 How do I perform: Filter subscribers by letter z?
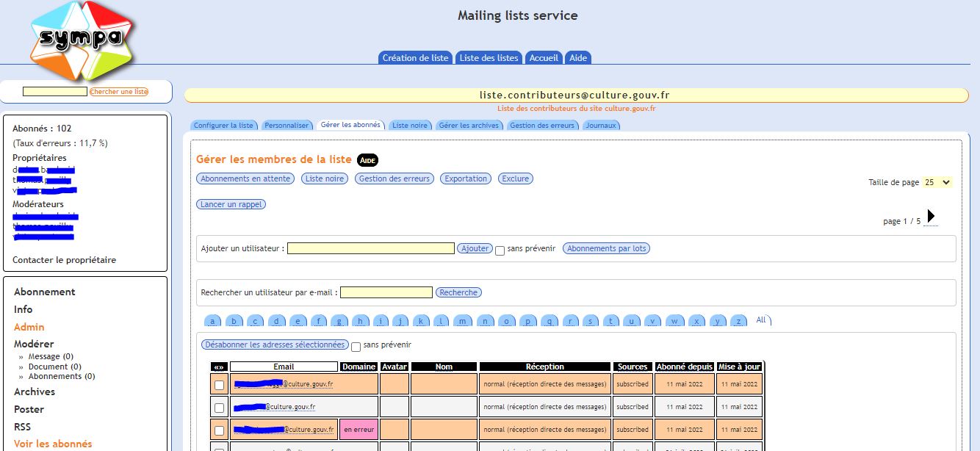tap(739, 321)
